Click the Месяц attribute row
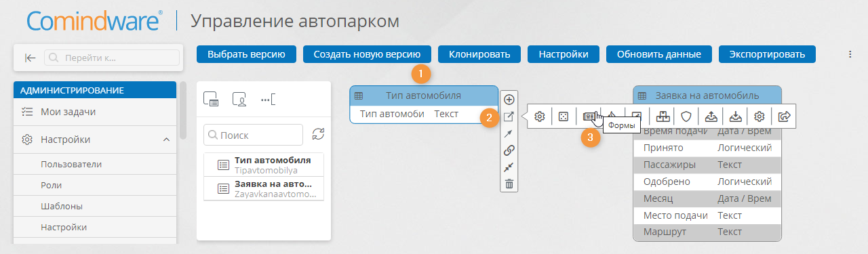The image size is (868, 254). click(x=707, y=198)
